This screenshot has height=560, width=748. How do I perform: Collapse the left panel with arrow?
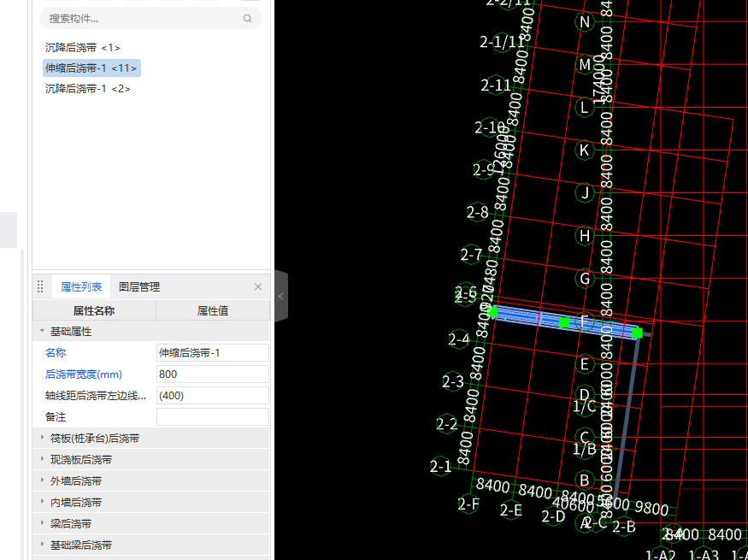click(x=281, y=296)
